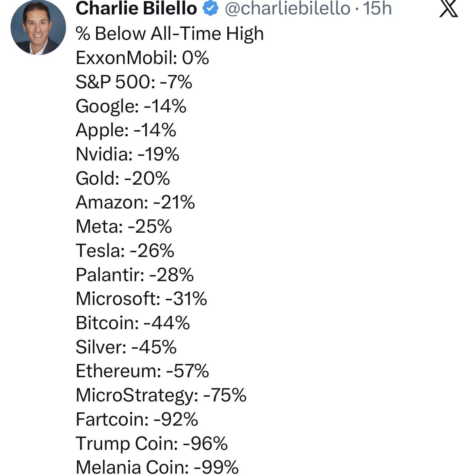
Task: Open the @charliebilello handle link
Action: coord(287,8)
